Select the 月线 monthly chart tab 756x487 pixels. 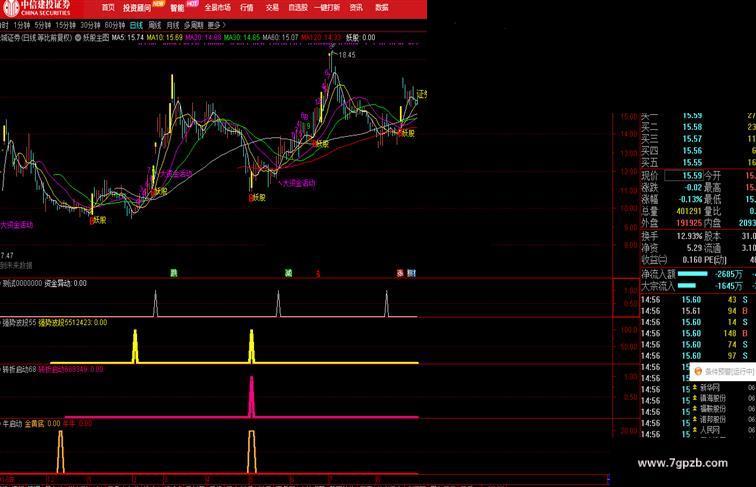[x=173, y=25]
